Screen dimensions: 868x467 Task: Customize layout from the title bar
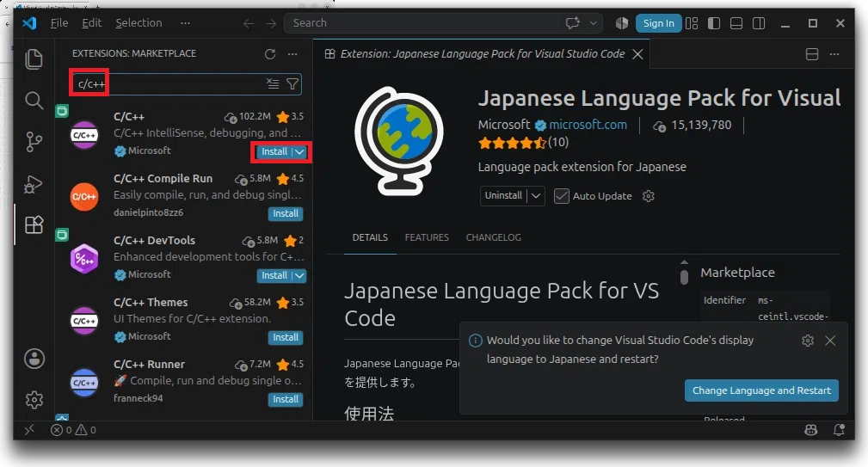(692, 23)
